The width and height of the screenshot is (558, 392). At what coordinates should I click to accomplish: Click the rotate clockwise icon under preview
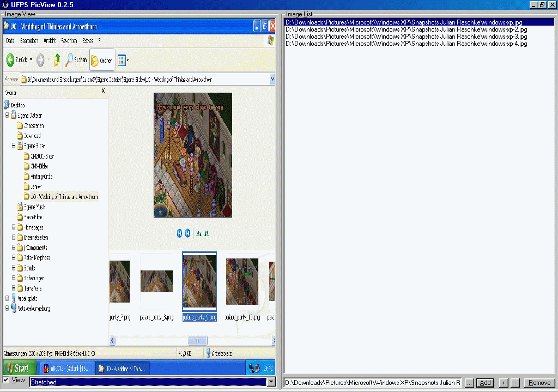[x=199, y=233]
